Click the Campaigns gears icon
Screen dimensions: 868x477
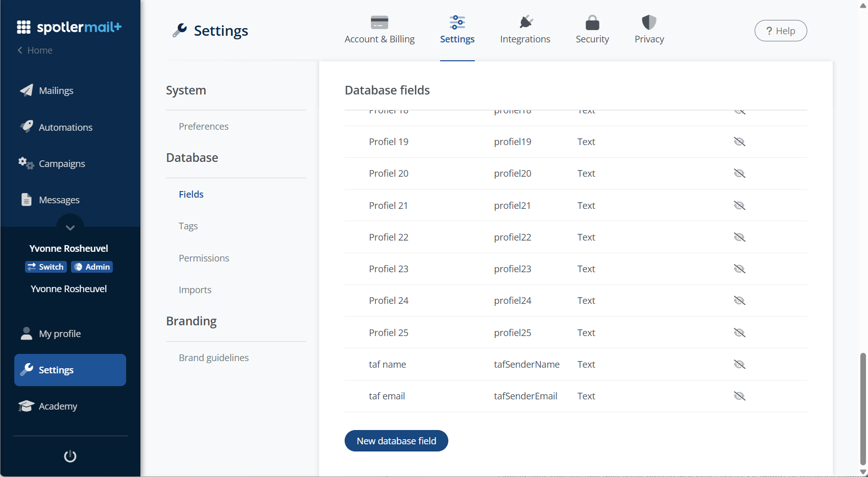[x=26, y=163]
